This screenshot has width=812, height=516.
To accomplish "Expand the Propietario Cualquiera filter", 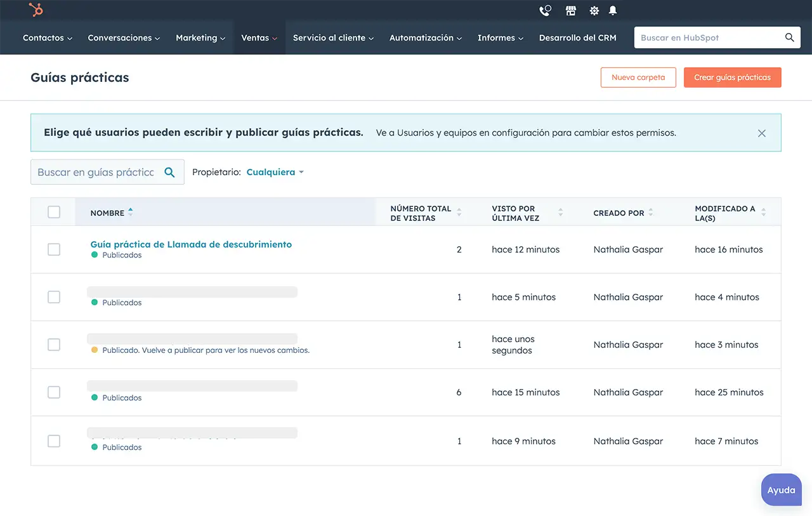I will coord(275,172).
